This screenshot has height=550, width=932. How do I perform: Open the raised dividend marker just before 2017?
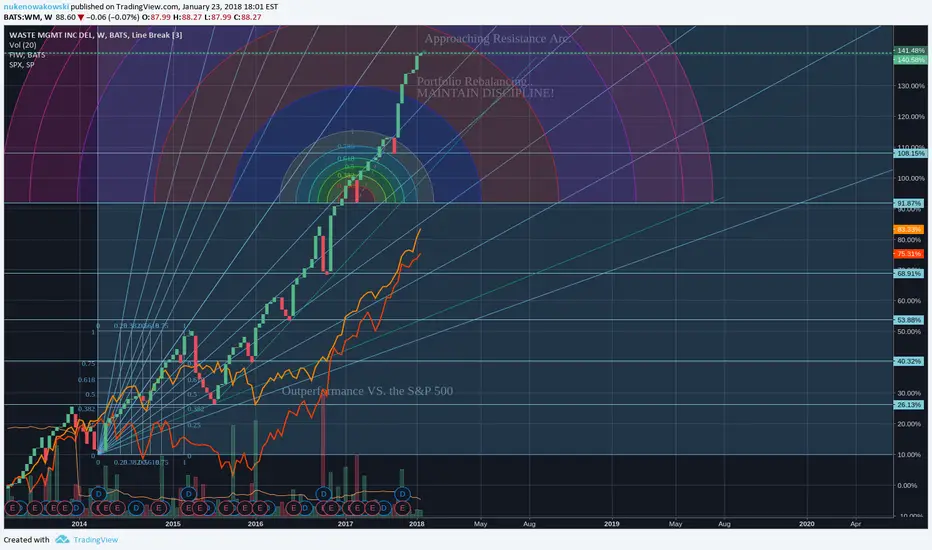pyautogui.click(x=323, y=494)
